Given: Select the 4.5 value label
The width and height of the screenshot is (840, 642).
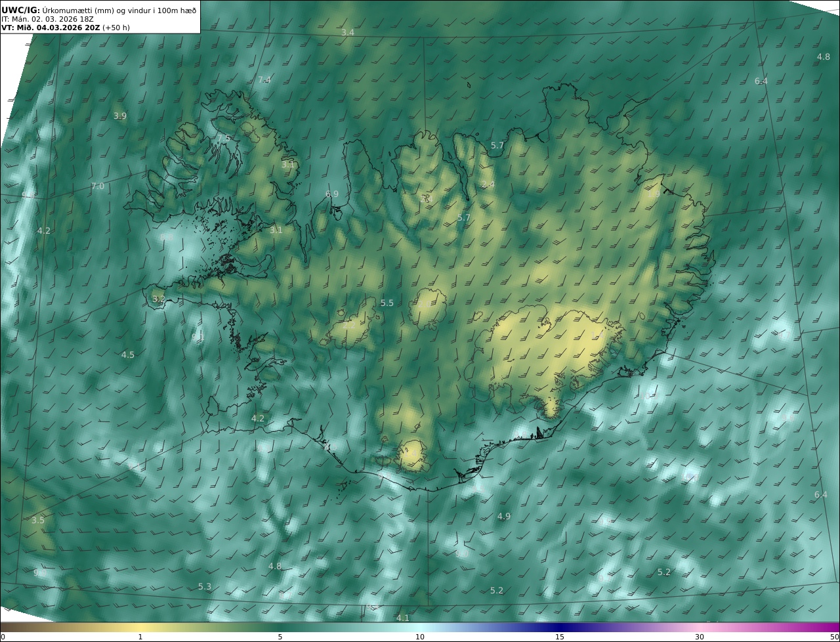Looking at the screenshot, I should point(127,354).
